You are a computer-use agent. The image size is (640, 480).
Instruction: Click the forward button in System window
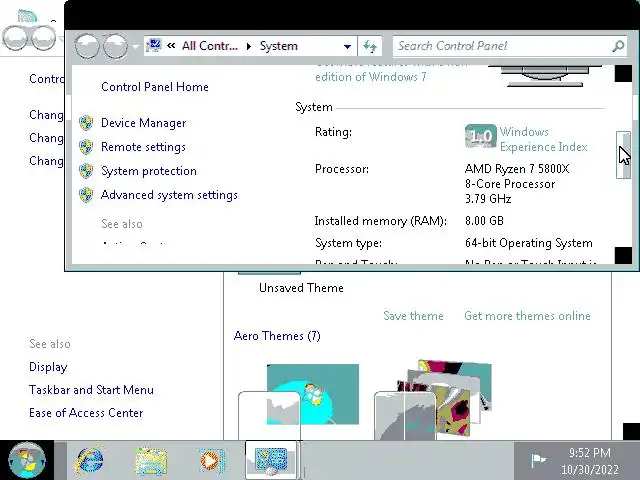(115, 46)
